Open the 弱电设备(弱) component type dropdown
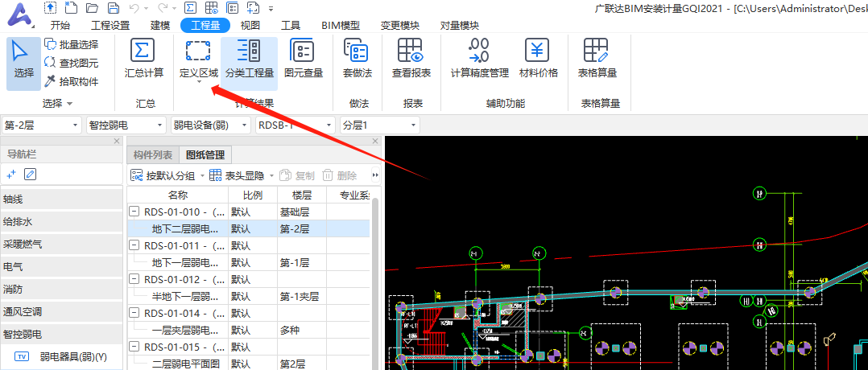This screenshot has height=370, width=868. [x=210, y=125]
